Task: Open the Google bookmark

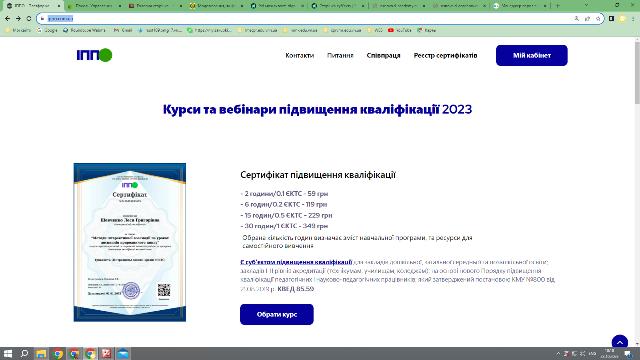Action: [47, 30]
